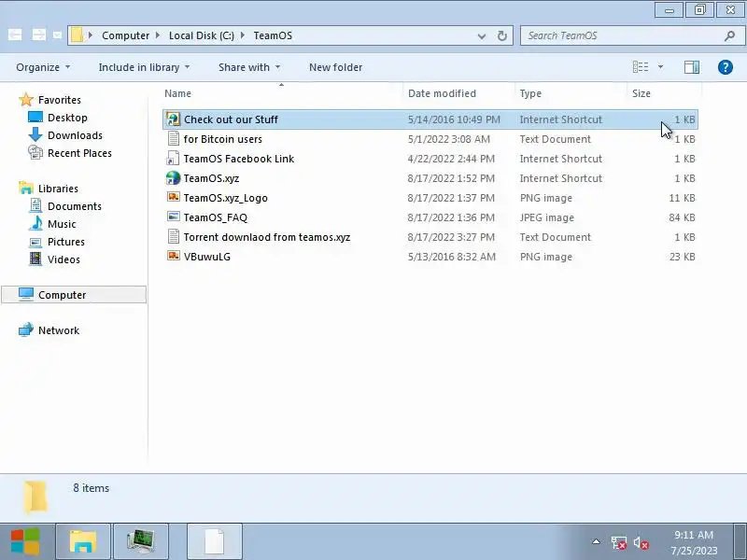Select Check out our Stuff shortcut icon
747x560 pixels.
click(173, 119)
